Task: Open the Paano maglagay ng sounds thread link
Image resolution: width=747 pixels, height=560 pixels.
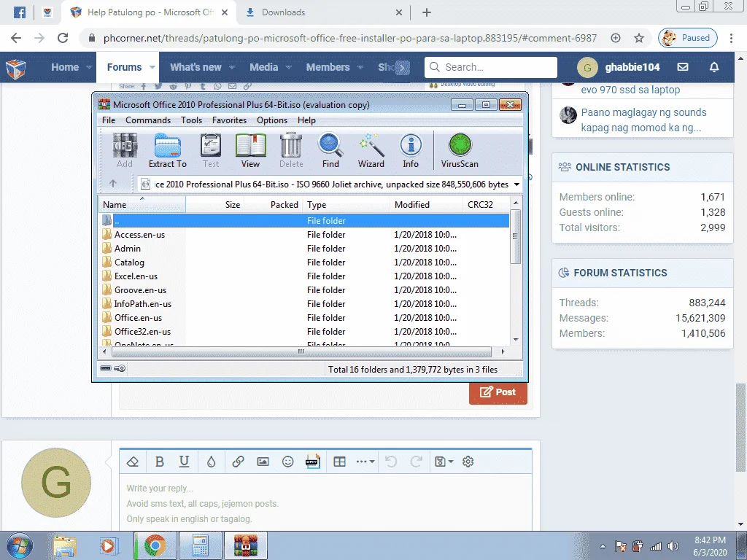Action: [643, 120]
